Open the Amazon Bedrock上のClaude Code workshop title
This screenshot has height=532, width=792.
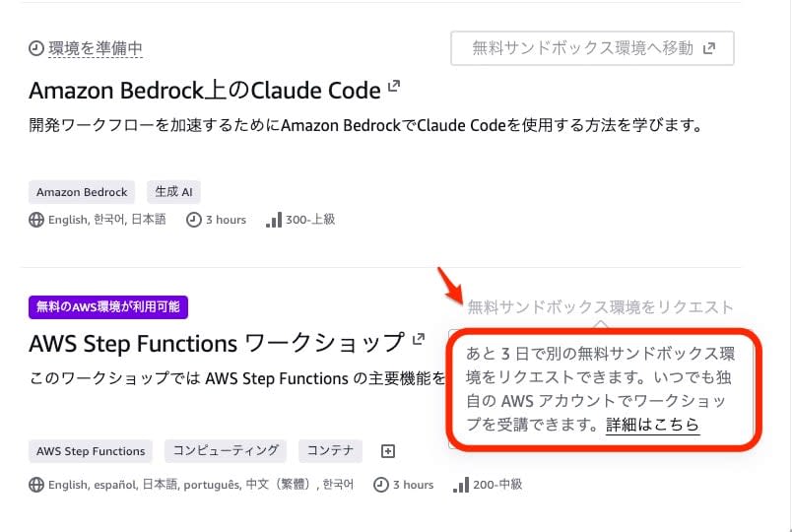coord(205,91)
